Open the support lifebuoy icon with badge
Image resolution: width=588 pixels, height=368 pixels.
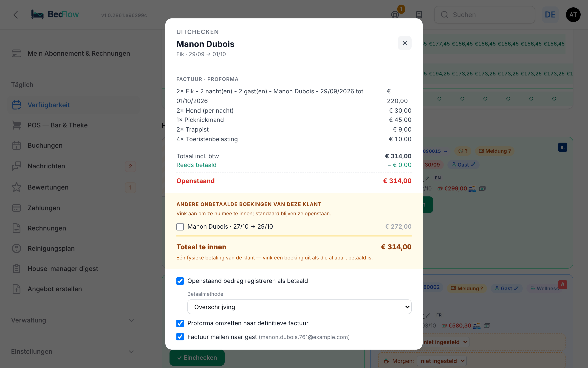[x=395, y=14]
